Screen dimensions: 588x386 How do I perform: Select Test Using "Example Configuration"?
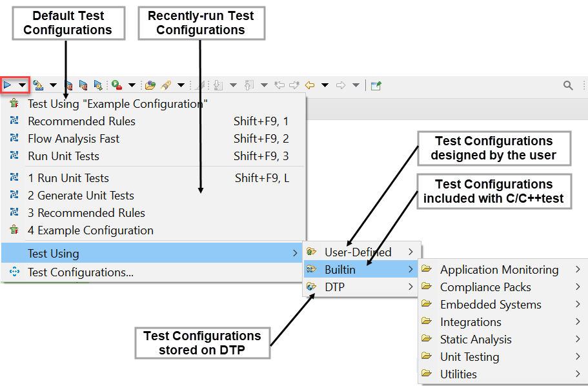[153, 104]
